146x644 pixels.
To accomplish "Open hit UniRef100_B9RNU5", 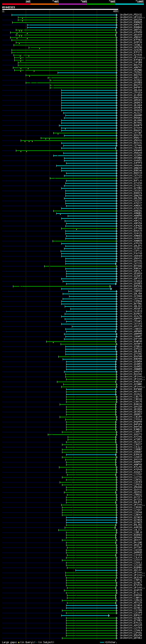I will [131, 22].
